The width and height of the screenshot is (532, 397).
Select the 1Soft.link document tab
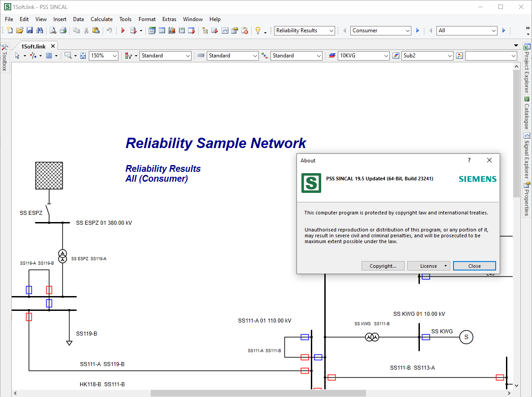tap(33, 47)
